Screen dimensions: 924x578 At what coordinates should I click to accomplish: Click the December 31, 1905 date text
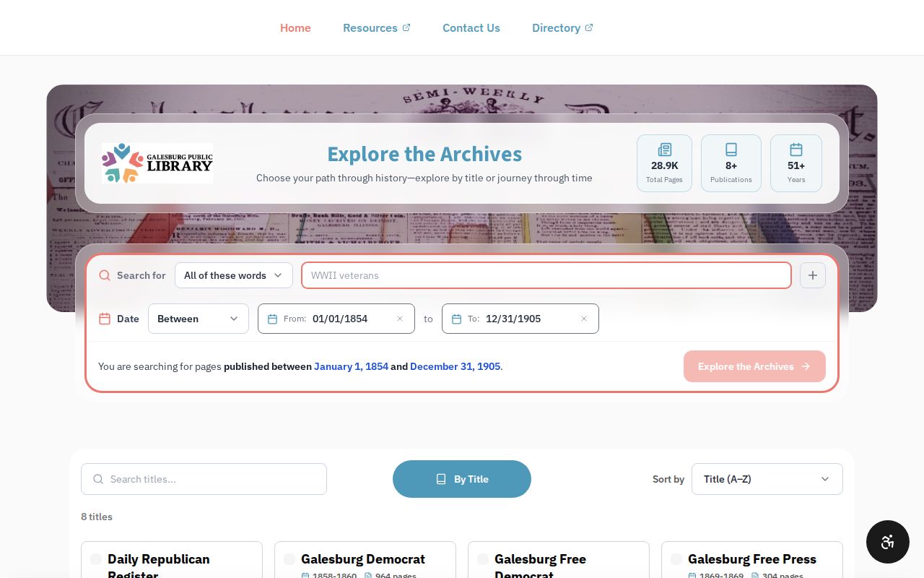pos(455,366)
